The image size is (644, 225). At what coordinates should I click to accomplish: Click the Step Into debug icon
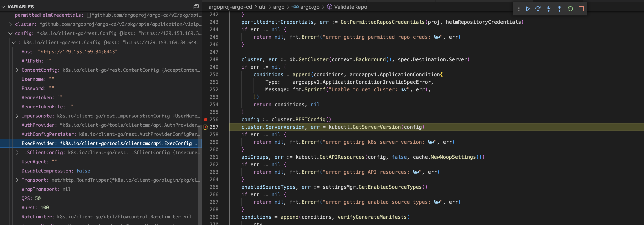click(x=548, y=9)
